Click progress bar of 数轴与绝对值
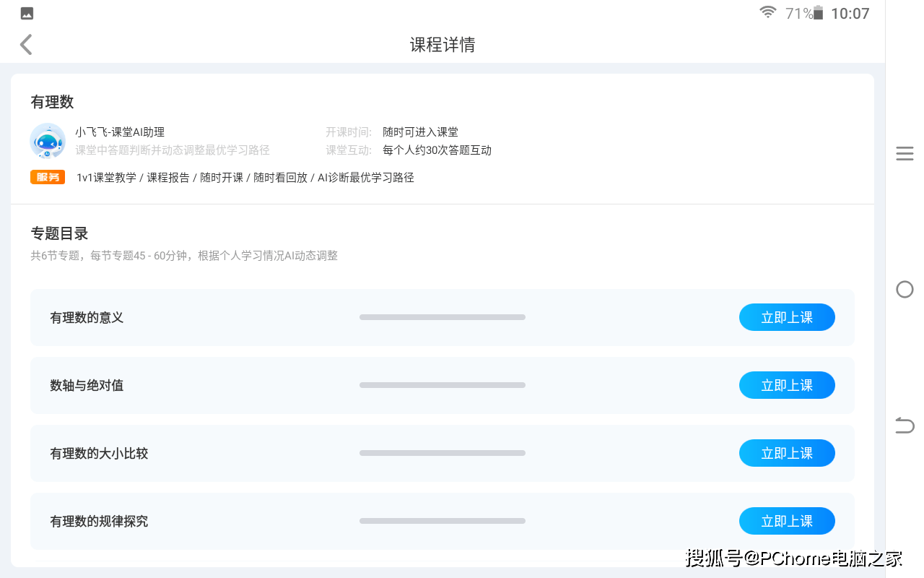This screenshot has width=924, height=578. (442, 385)
